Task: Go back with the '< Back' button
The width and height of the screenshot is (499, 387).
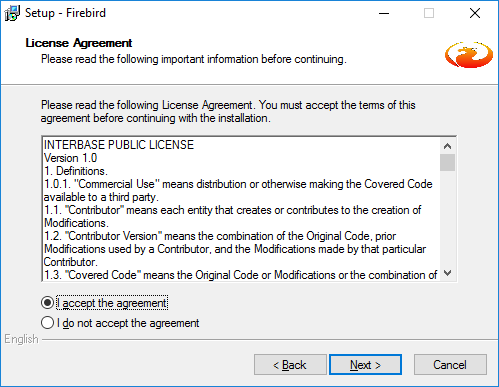Action: click(x=290, y=365)
